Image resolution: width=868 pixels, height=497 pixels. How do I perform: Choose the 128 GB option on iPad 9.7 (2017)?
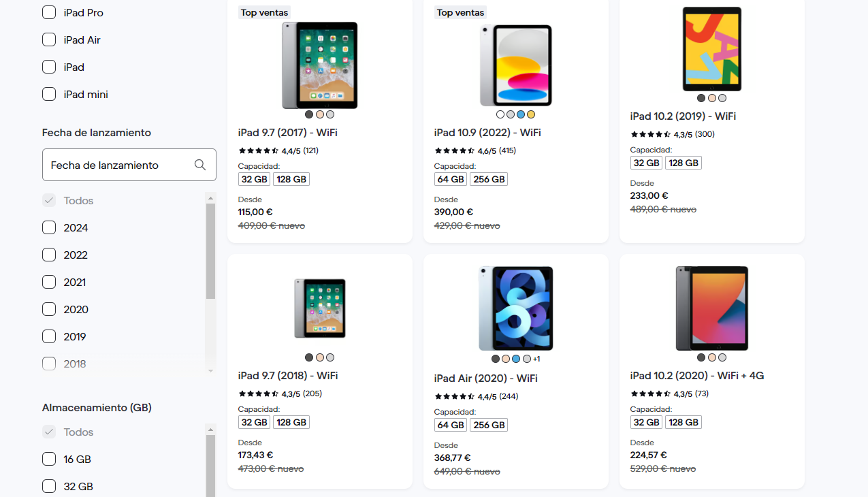(291, 178)
